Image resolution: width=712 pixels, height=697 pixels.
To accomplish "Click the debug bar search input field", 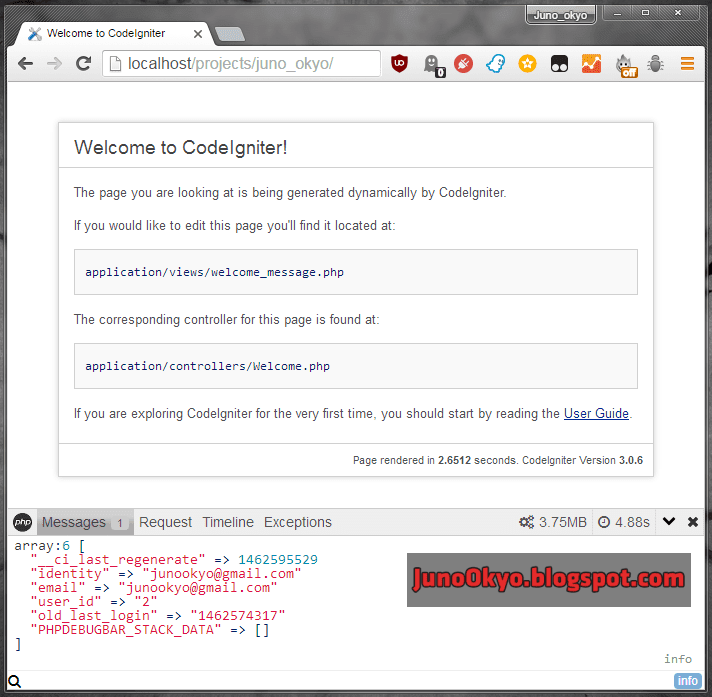I will [x=347, y=681].
